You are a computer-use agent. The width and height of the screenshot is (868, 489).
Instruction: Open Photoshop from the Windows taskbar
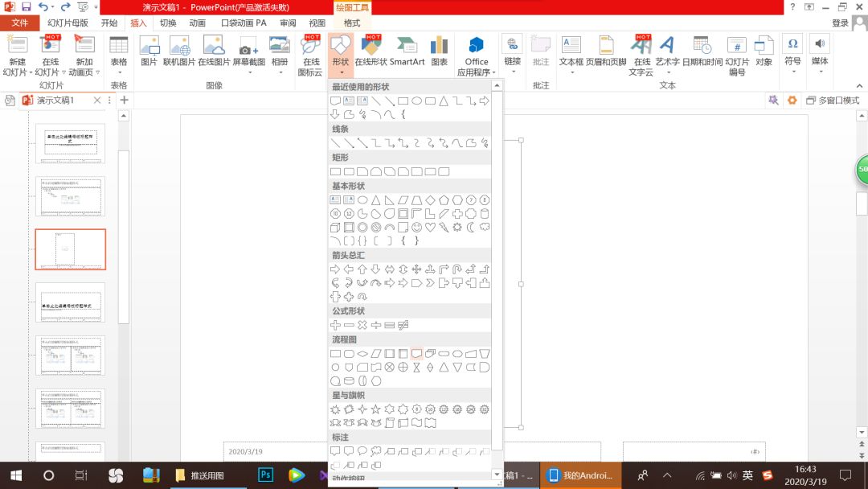click(x=265, y=475)
